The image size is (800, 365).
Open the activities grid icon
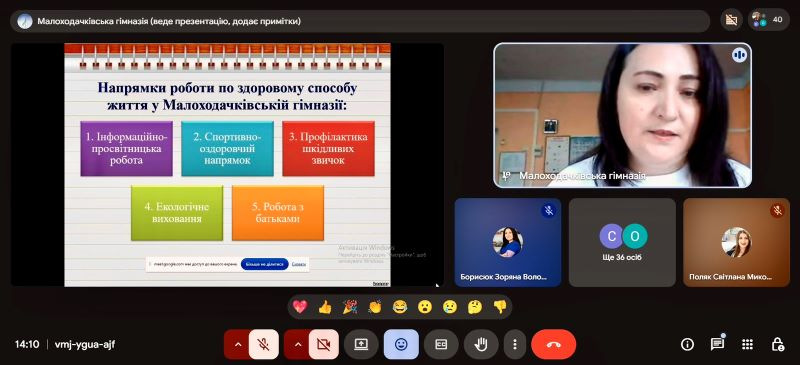tap(747, 345)
